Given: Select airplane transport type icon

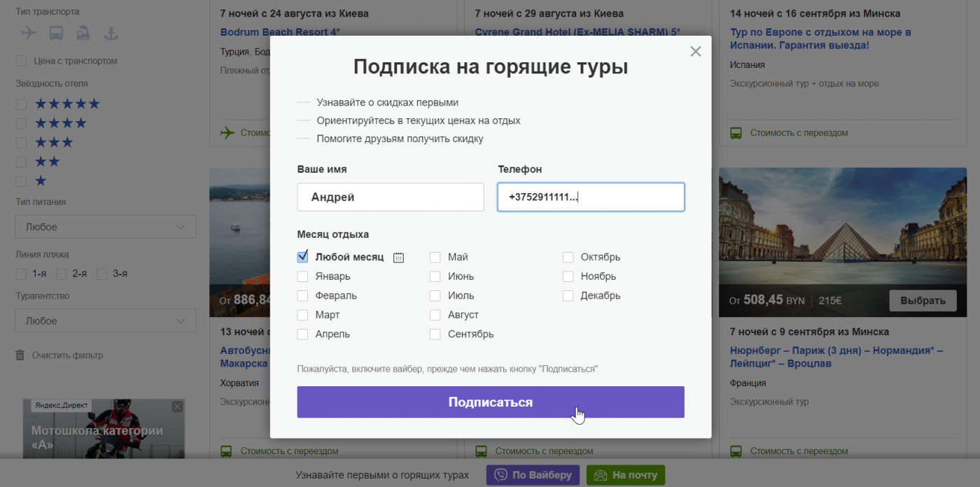Looking at the screenshot, I should [29, 33].
